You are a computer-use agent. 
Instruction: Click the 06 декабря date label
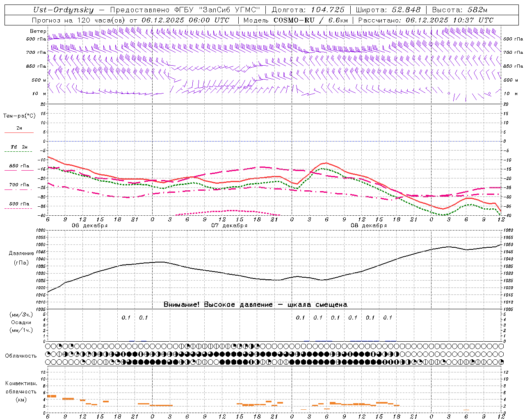(90, 226)
